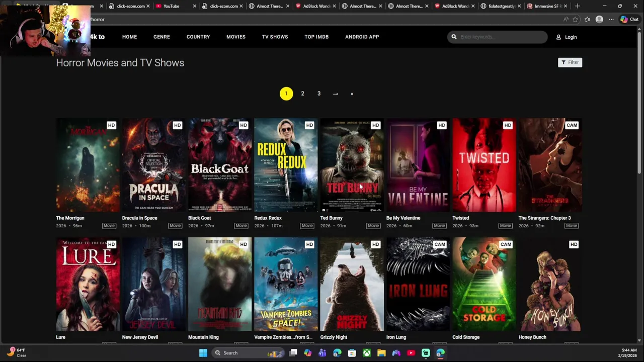
Task: Click the weather widget showing 64°F
Action: click(17, 352)
